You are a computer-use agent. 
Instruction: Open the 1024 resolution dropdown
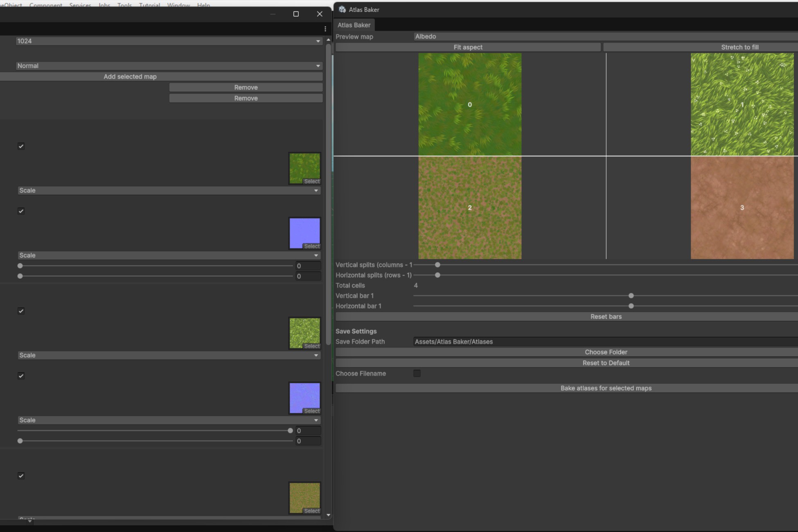[168, 41]
